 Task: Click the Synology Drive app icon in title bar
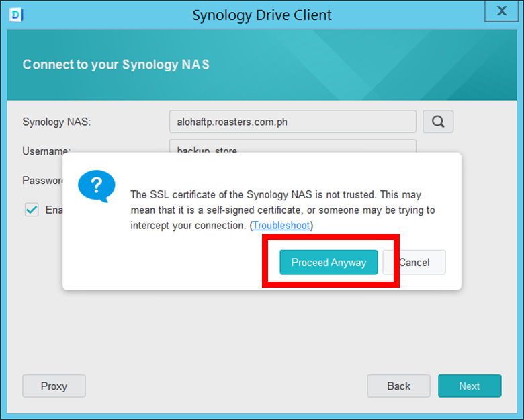click(16, 15)
